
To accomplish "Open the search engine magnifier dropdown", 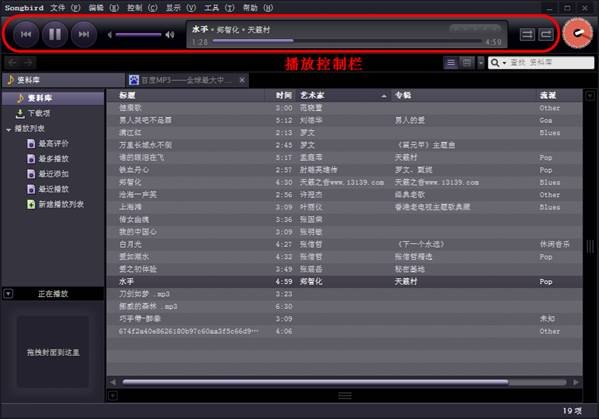I will click(x=498, y=63).
